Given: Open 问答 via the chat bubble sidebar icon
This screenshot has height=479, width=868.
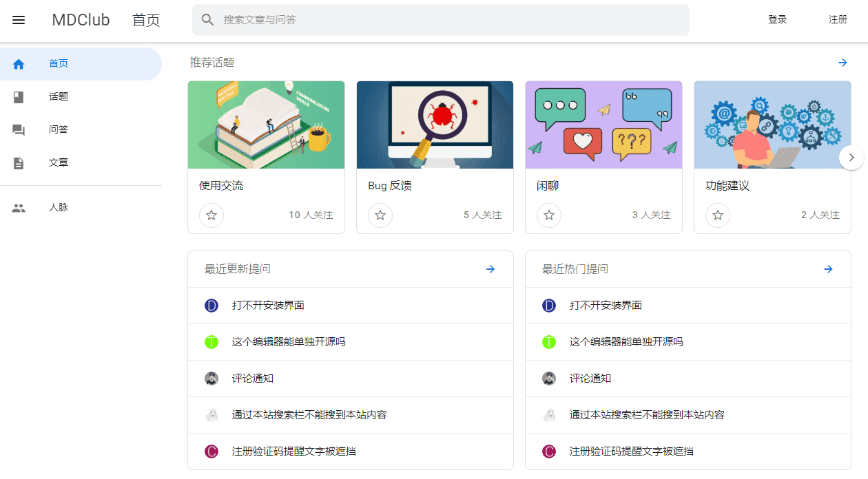Looking at the screenshot, I should point(19,129).
